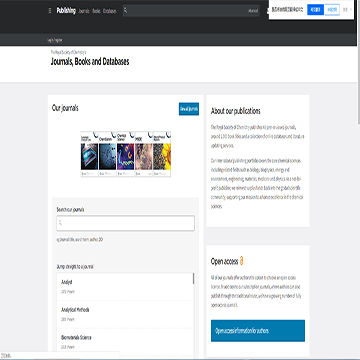Open the fourth journal cover thumbnail
360x360 pixels.
tap(144, 154)
